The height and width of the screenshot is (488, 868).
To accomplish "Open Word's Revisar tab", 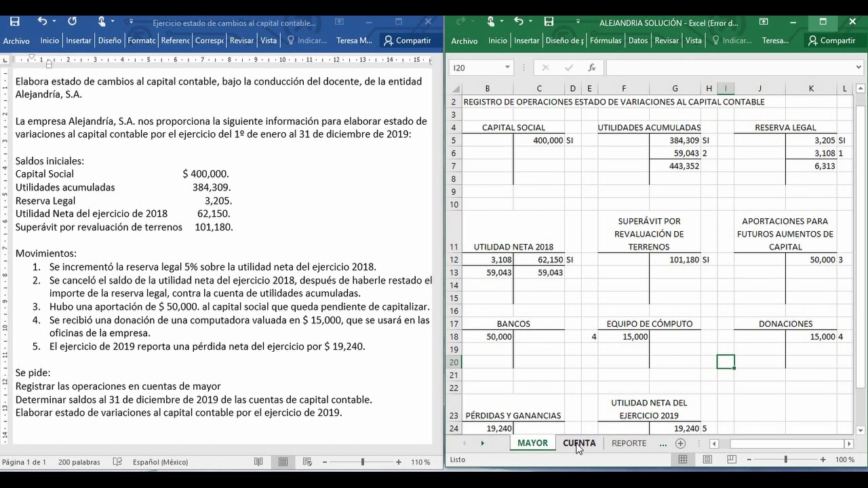I will point(241,41).
